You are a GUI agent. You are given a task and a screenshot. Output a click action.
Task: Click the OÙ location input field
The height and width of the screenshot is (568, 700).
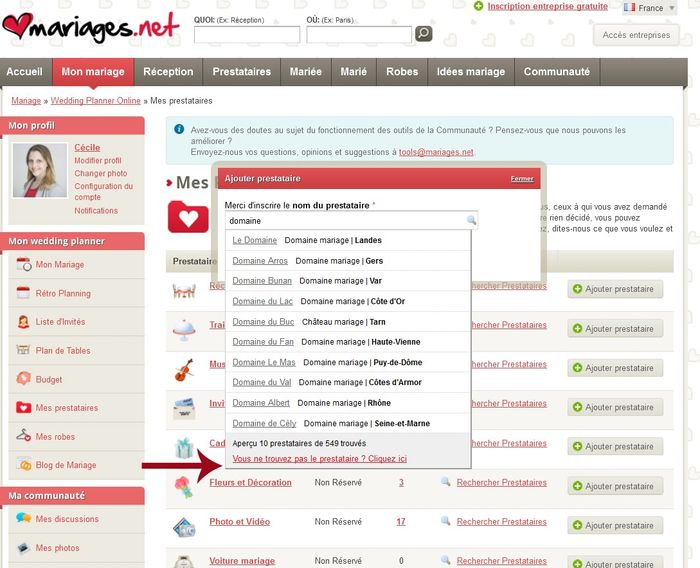(x=359, y=34)
